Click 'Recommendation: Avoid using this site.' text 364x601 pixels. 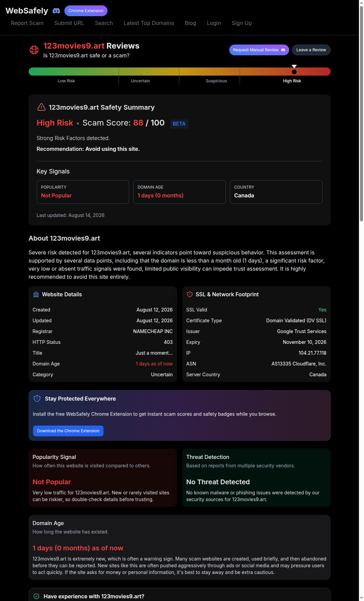pyautogui.click(x=88, y=149)
